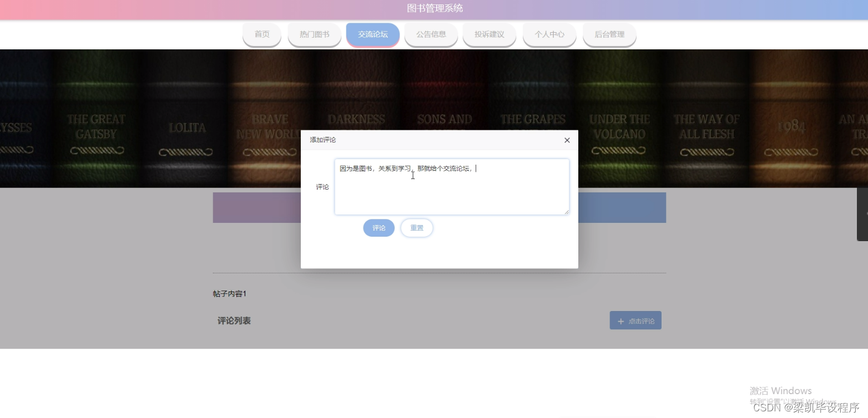
Task: Open 个人中心 from the navigation
Action: click(549, 34)
